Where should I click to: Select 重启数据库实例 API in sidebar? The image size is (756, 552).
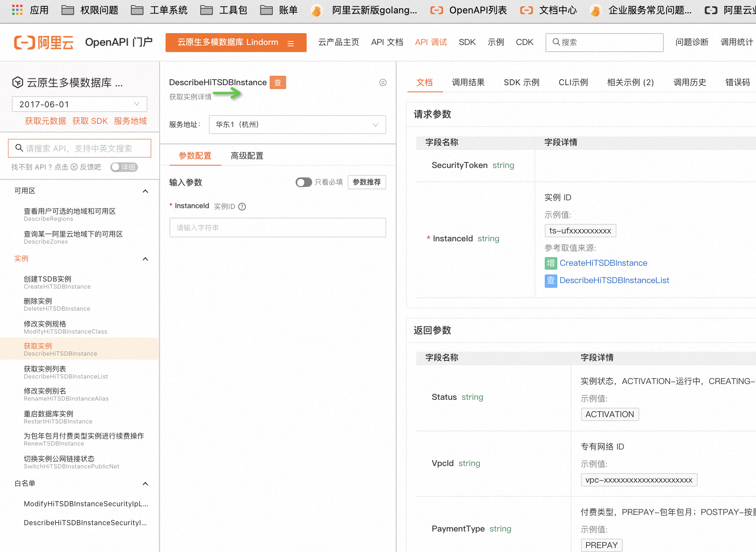[x=58, y=417]
